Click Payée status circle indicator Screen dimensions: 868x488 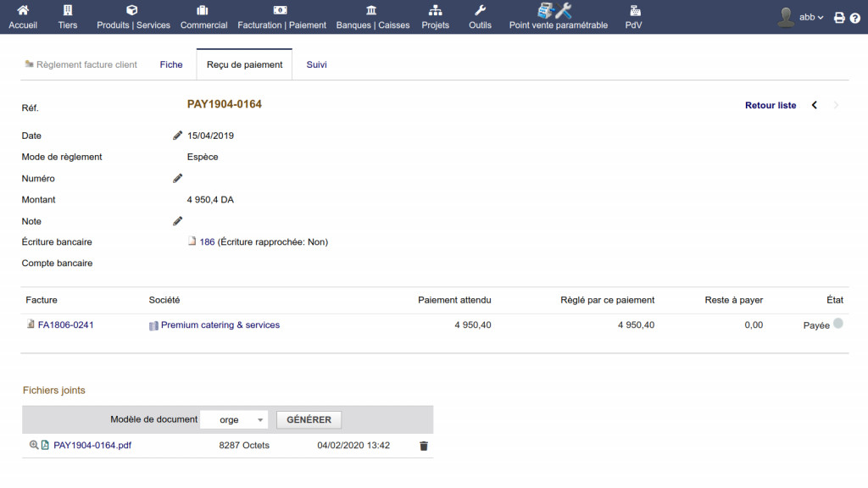[838, 324]
